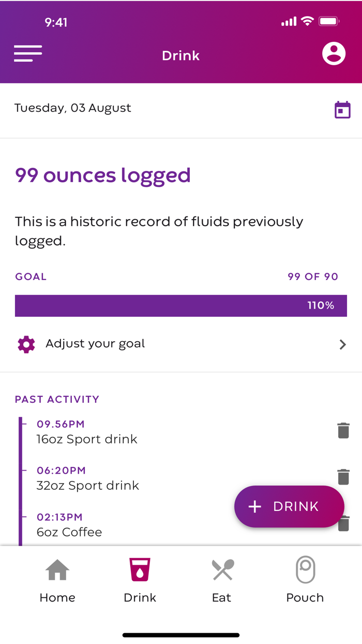Tap the Tuesday, 03 August date text
The height and width of the screenshot is (644, 362).
pyautogui.click(x=72, y=108)
